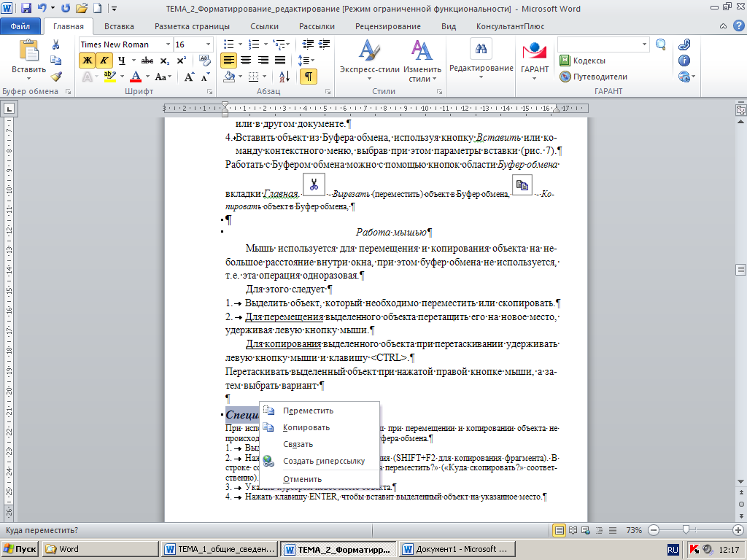Select the Format Painter brush
747x560 pixels.
[x=55, y=76]
